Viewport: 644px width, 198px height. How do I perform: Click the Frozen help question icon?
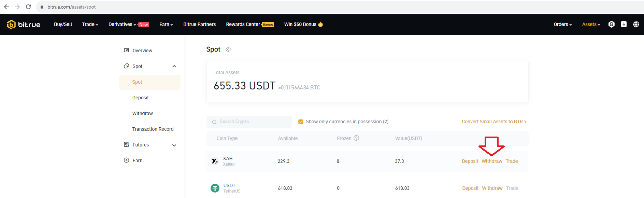coord(356,138)
